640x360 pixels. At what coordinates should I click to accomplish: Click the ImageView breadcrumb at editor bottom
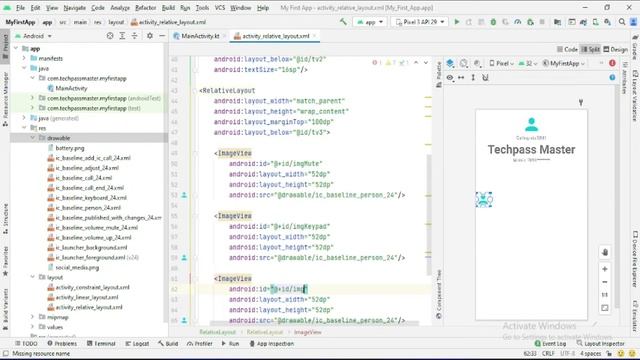(308, 332)
